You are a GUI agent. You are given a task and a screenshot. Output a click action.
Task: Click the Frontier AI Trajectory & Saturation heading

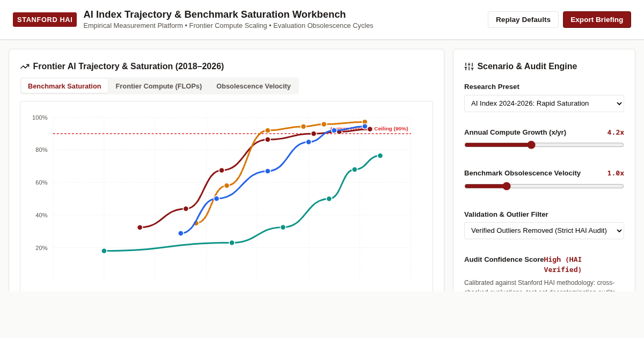tap(128, 67)
